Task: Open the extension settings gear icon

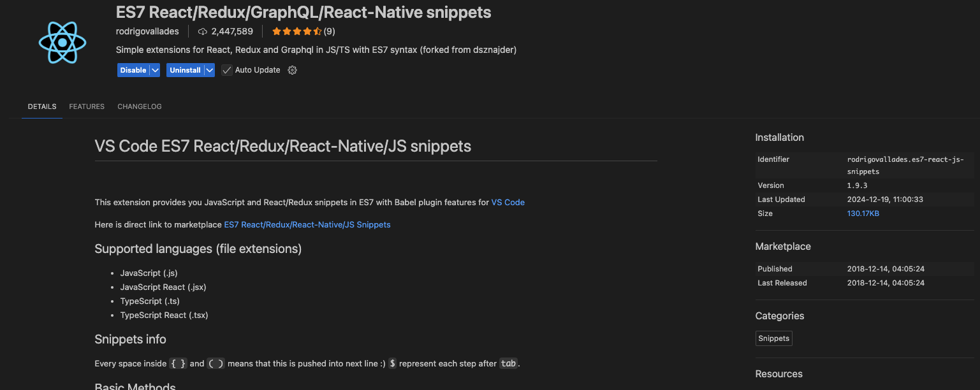Action: 293,70
